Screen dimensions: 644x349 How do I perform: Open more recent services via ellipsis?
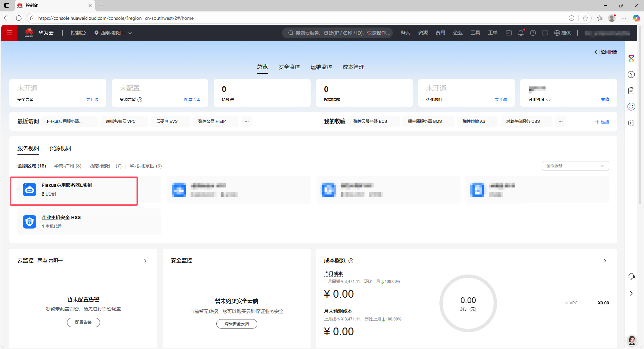(x=247, y=121)
